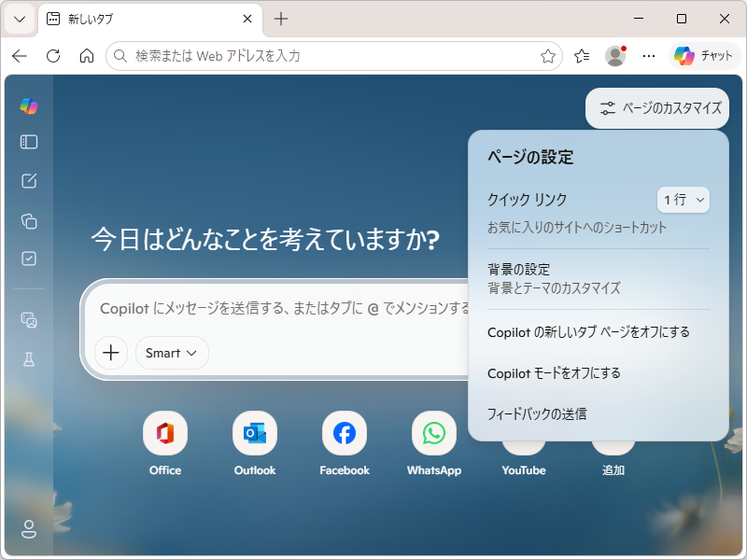The width and height of the screenshot is (747, 560).
Task: Open the ページのカスタマイズ menu
Action: (x=656, y=108)
